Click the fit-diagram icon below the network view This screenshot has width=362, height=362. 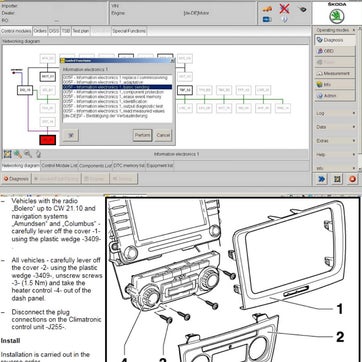pos(7,154)
